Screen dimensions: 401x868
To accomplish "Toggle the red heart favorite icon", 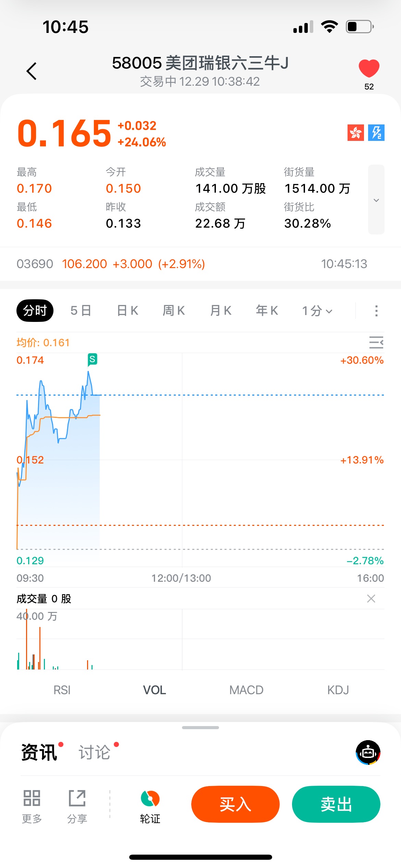I will click(369, 68).
